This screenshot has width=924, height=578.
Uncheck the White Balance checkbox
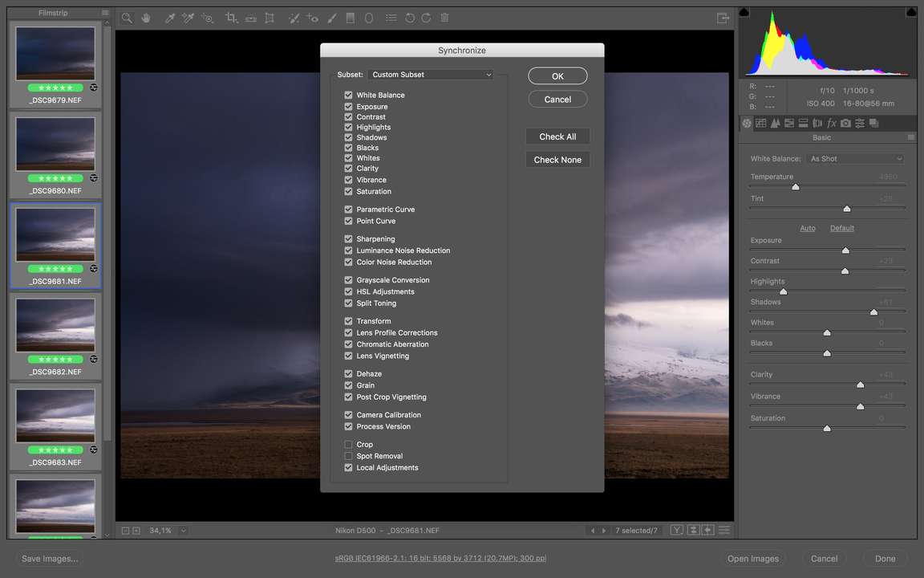(349, 95)
